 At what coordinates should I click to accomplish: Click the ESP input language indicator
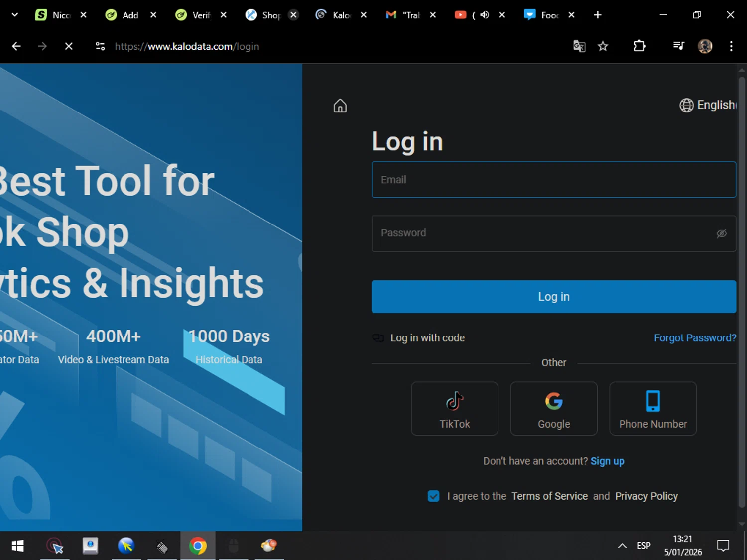[643, 546]
